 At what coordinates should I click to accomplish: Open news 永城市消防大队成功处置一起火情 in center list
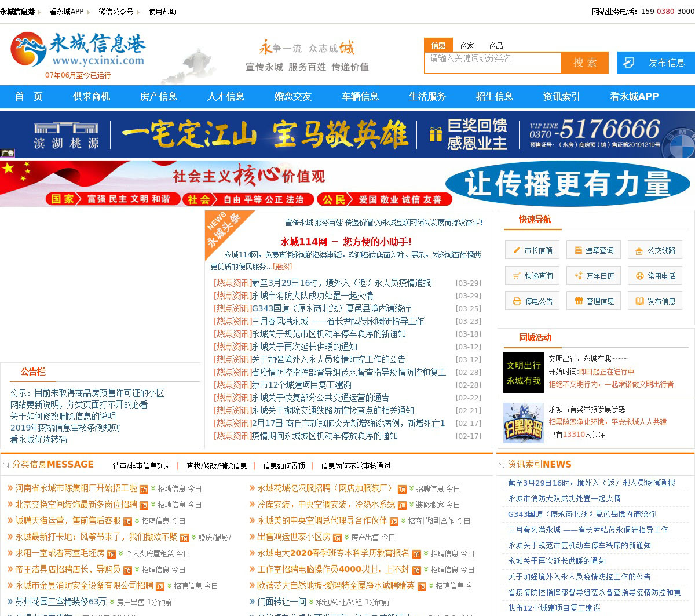[x=312, y=296]
